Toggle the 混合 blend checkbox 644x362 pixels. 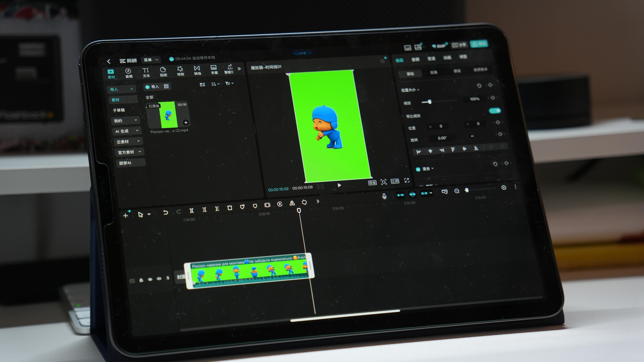pyautogui.click(x=418, y=169)
